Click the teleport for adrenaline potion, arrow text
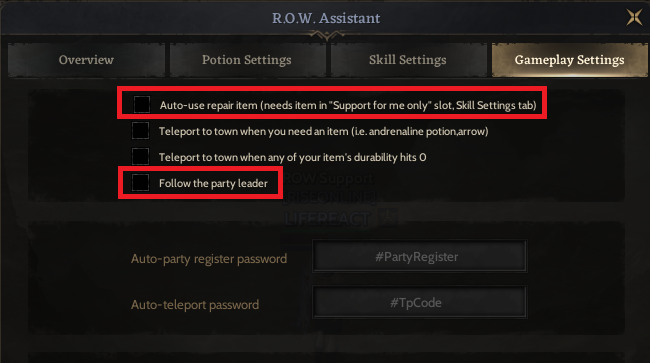Image resolution: width=650 pixels, height=363 pixels. coord(323,131)
